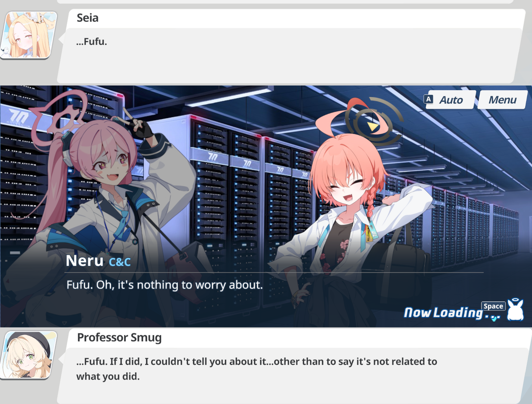Click Seia's '...Fufu.' message bubble
Screen dimensions: 532x404
click(288, 55)
